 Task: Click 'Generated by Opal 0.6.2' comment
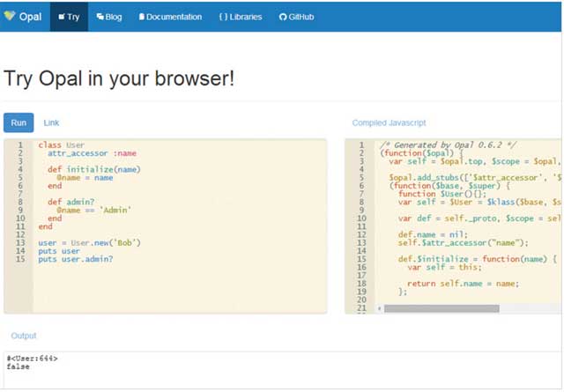click(449, 145)
